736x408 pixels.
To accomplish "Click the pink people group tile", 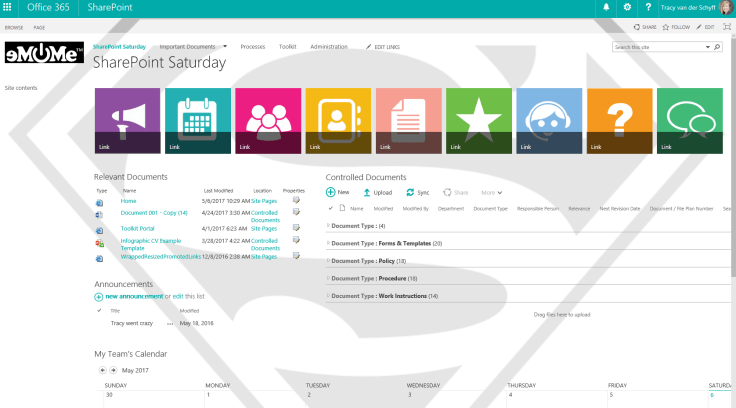I will point(268,121).
